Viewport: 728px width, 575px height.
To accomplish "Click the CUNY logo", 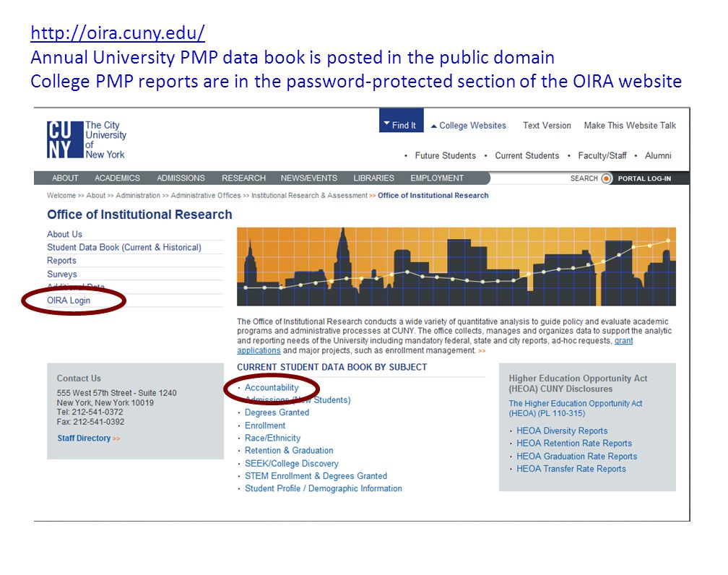I will point(87,140).
